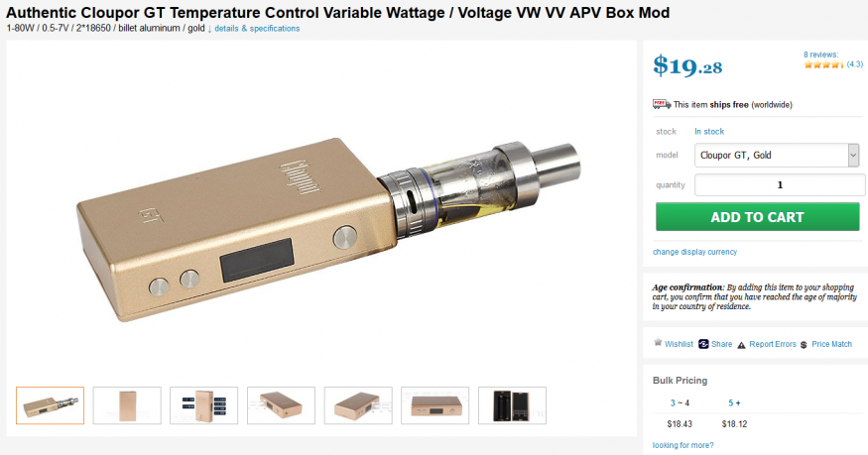Click the looking for more? link

(x=683, y=445)
